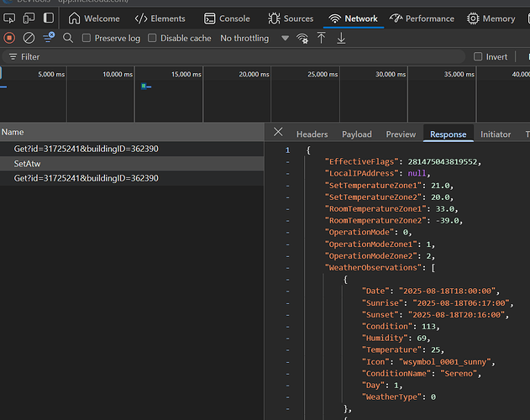Switch to the Elements tab
Image resolution: width=530 pixels, height=420 pixels.
click(160, 18)
